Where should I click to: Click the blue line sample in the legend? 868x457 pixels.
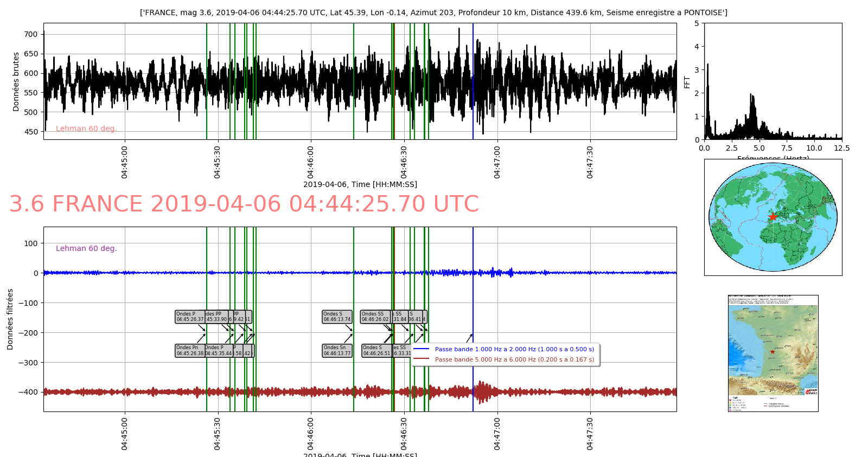(x=421, y=349)
